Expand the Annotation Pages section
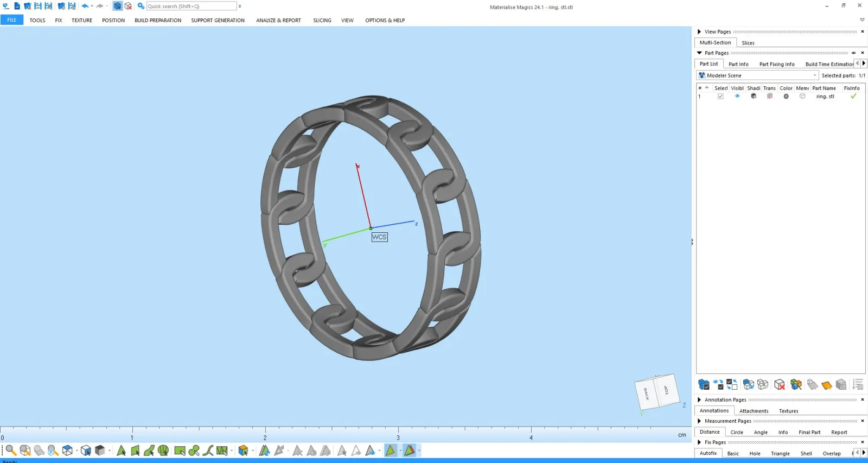 click(699, 399)
